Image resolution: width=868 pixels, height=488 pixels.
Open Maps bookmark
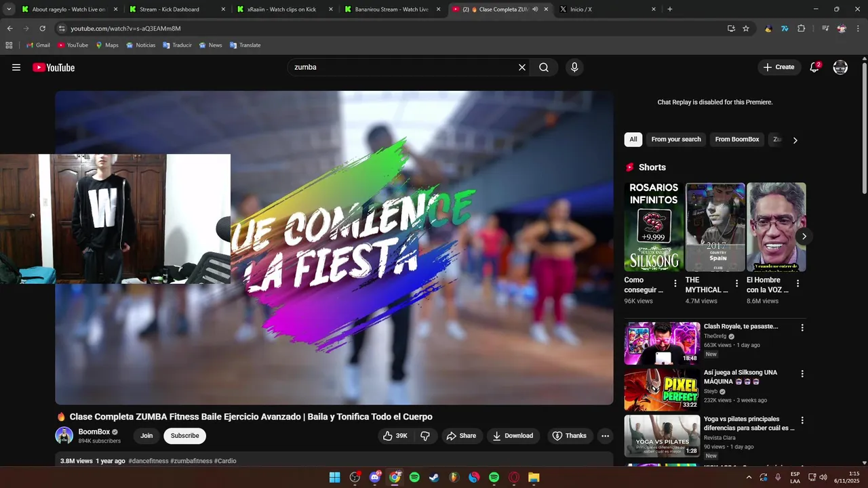107,45
